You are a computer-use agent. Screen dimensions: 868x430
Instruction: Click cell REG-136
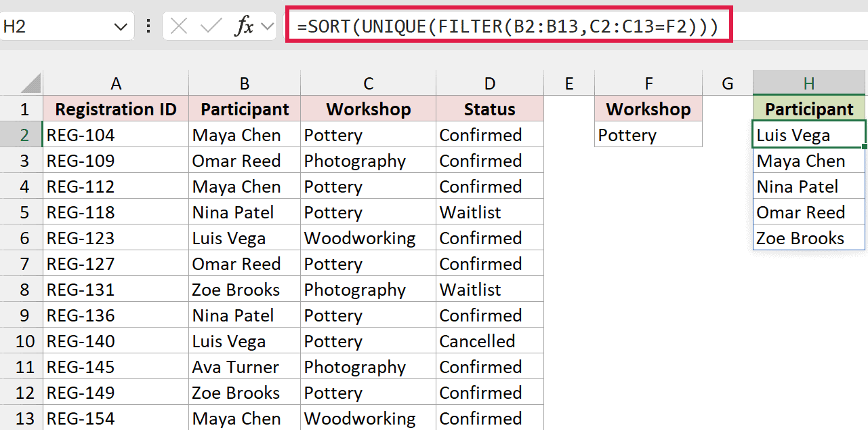click(116, 315)
